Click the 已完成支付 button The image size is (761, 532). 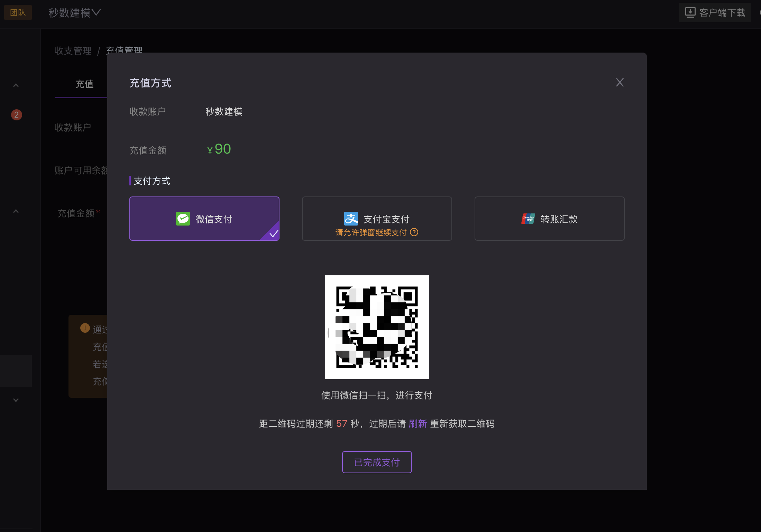click(x=377, y=462)
